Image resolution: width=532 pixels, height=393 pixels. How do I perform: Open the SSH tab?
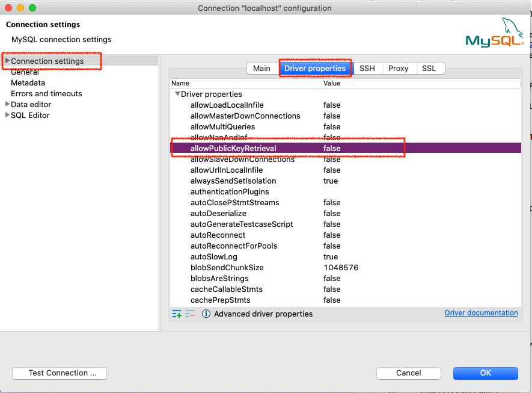tap(367, 69)
